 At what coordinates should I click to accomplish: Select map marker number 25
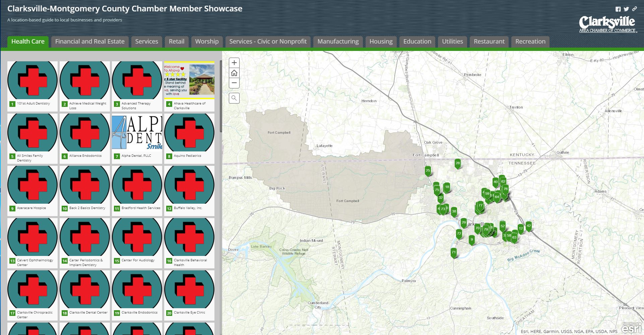click(428, 171)
